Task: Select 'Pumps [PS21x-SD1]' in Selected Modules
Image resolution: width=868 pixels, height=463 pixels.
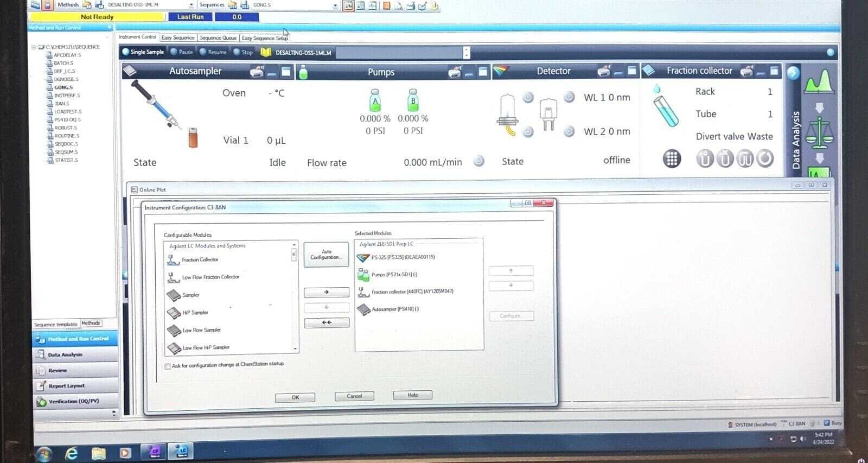Action: coord(394,275)
